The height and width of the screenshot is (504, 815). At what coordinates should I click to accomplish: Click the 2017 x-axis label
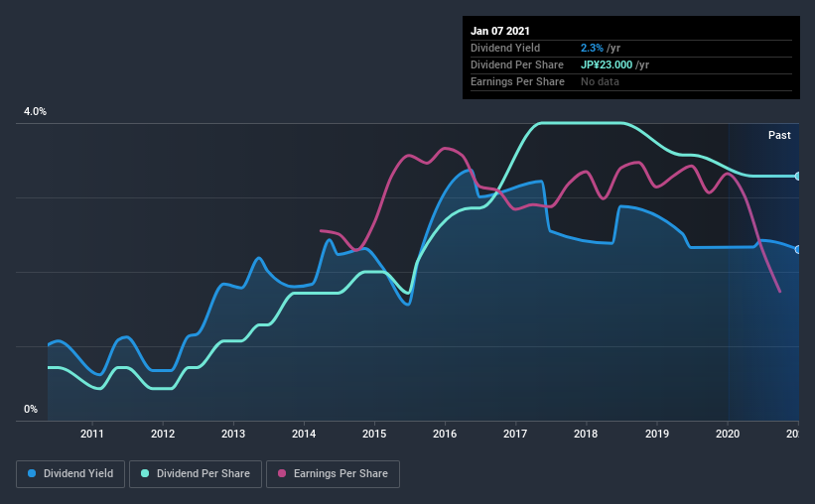[x=515, y=434]
